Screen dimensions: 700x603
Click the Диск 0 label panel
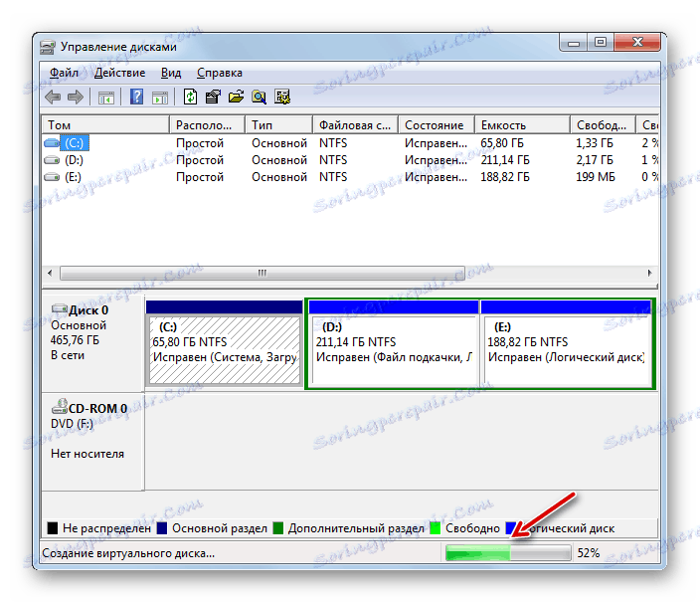(x=92, y=342)
